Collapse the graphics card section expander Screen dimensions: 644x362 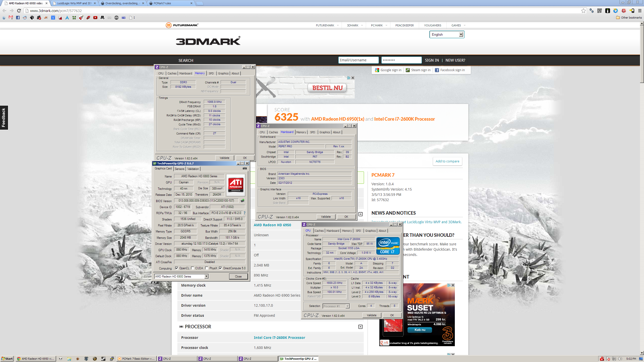360,214
